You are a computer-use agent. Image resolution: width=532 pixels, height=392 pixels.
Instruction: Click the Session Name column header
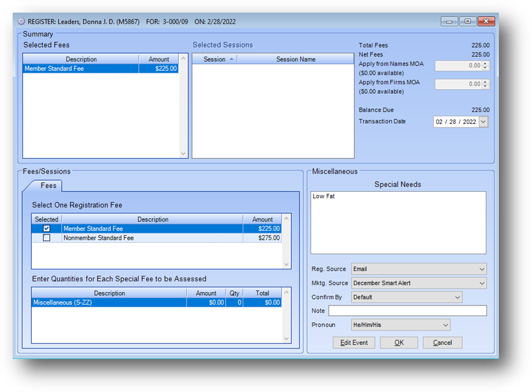click(295, 59)
